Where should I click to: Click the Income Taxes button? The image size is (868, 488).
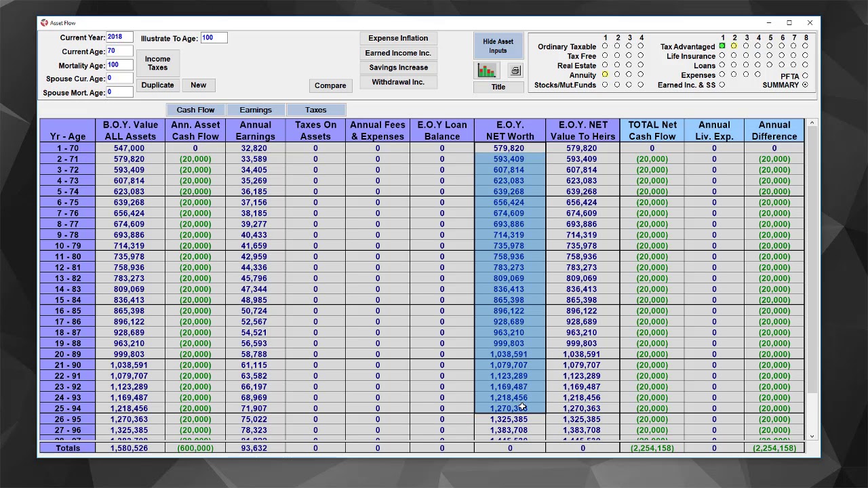157,63
